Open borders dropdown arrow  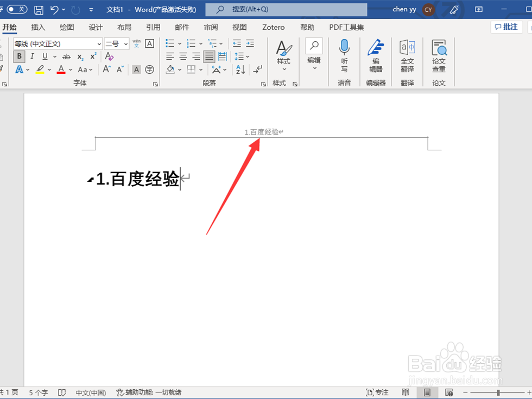tap(201, 69)
